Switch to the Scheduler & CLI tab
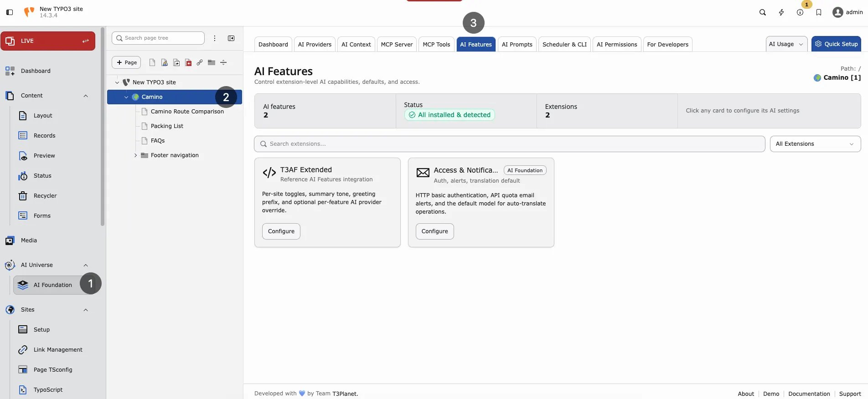This screenshot has height=399, width=868. pyautogui.click(x=564, y=44)
